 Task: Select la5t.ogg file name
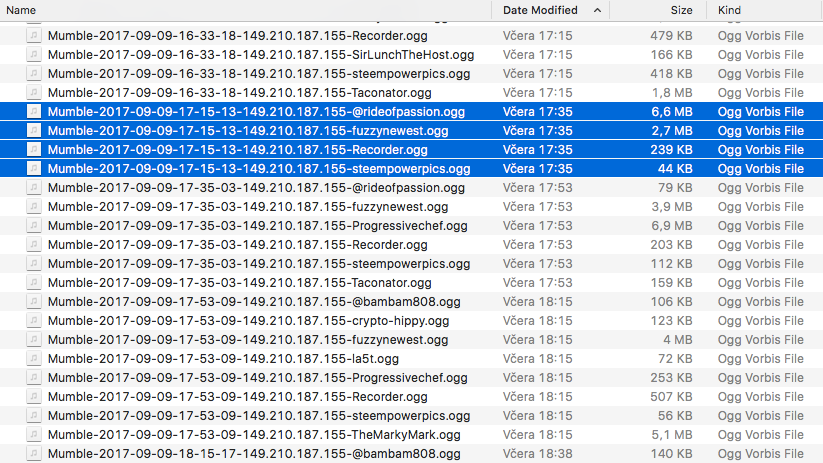(223, 359)
